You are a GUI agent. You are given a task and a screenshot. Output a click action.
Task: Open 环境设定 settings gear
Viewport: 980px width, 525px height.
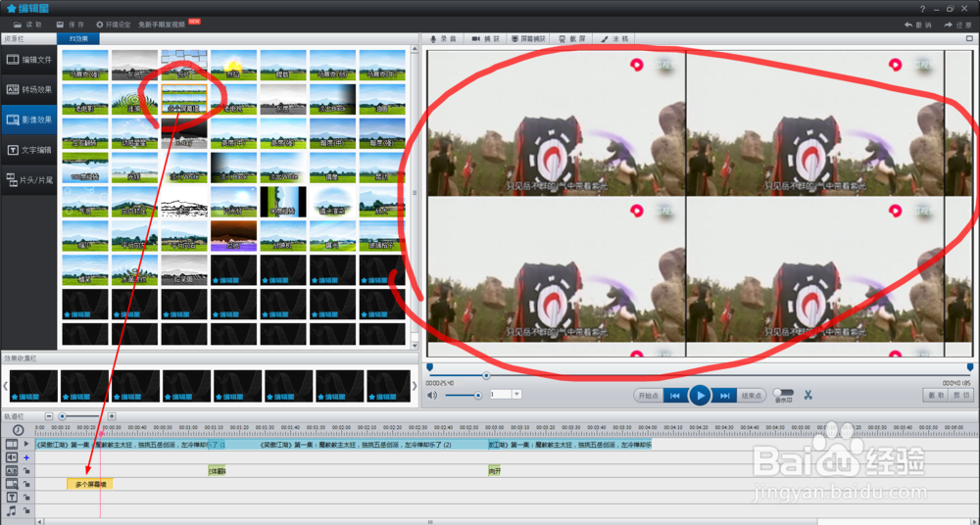click(113, 24)
